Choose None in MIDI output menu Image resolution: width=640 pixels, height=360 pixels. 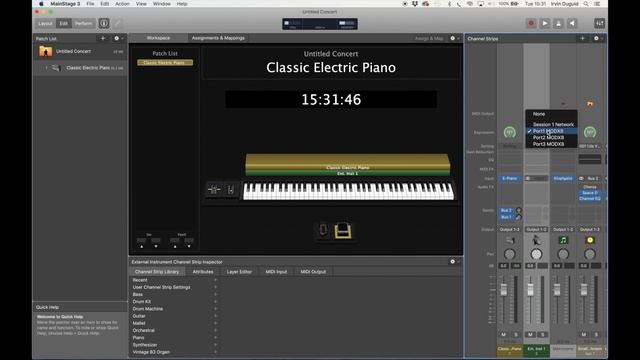551,114
